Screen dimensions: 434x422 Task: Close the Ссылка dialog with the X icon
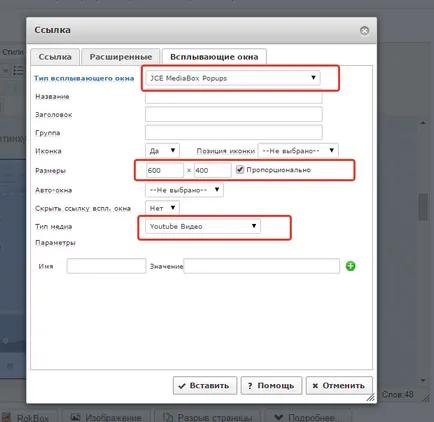[x=364, y=31]
